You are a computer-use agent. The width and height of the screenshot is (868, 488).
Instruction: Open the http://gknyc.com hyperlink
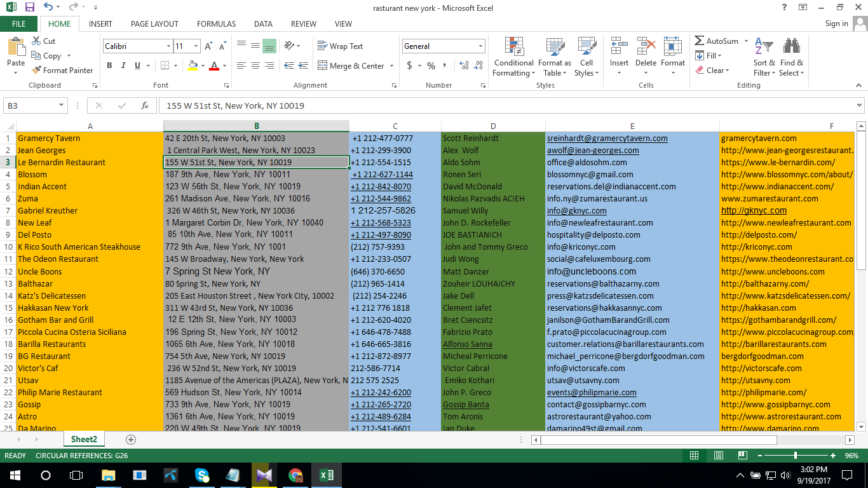click(754, 210)
